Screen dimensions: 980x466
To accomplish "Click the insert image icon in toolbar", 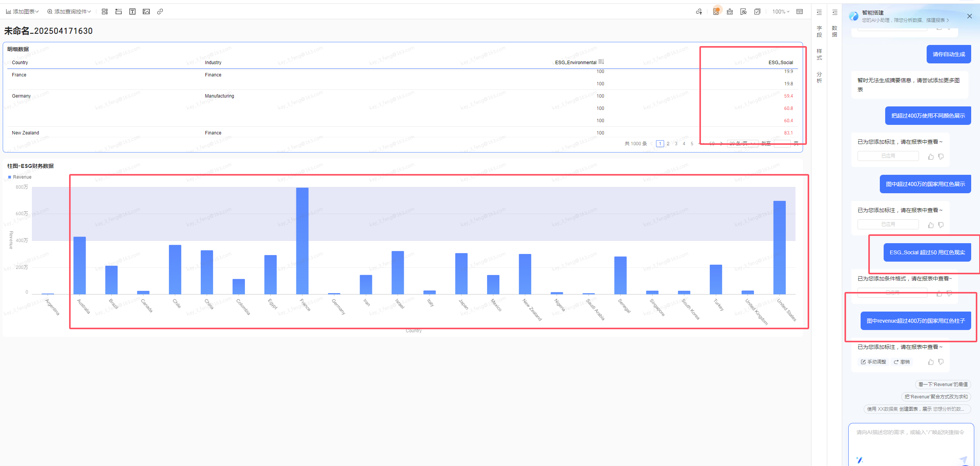I will (146, 12).
